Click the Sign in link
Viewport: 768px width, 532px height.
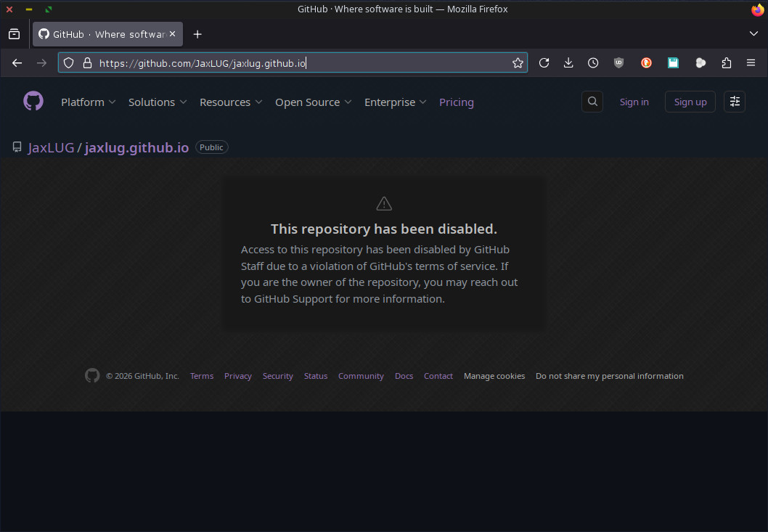634,102
